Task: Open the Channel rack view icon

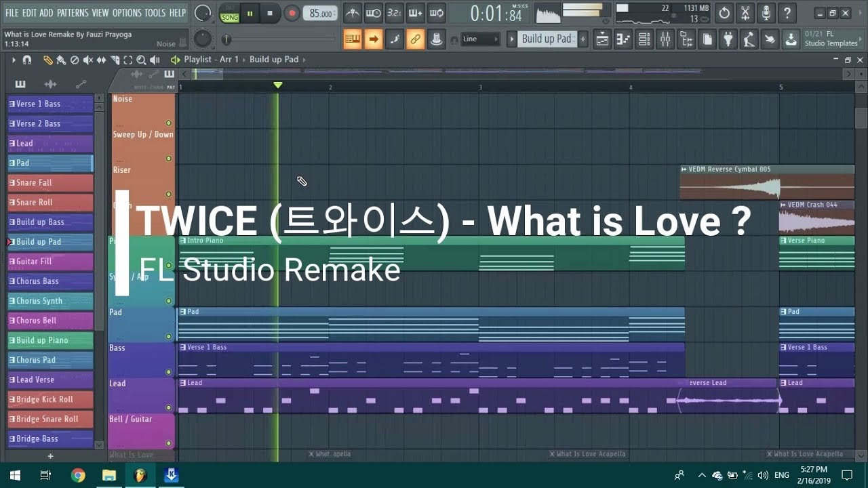Action: [644, 39]
